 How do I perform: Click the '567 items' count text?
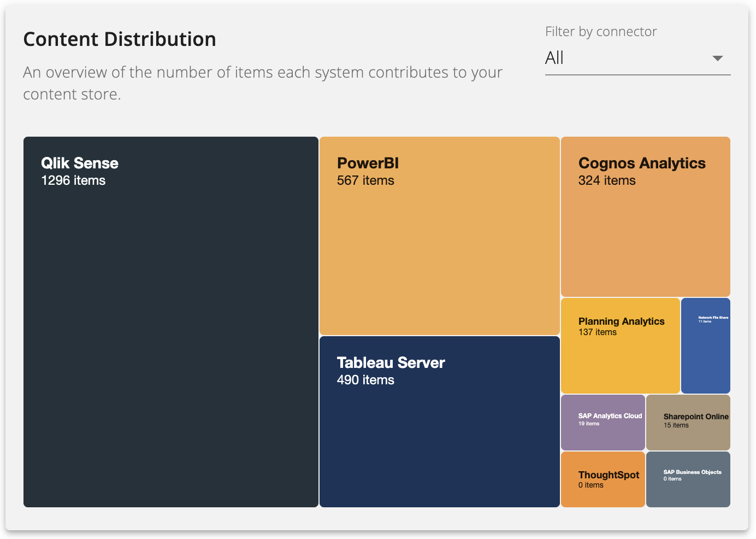(x=365, y=180)
